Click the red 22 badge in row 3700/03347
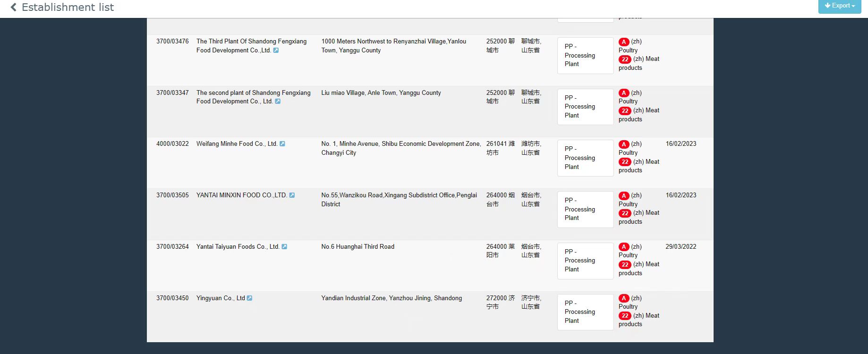 tap(625, 110)
